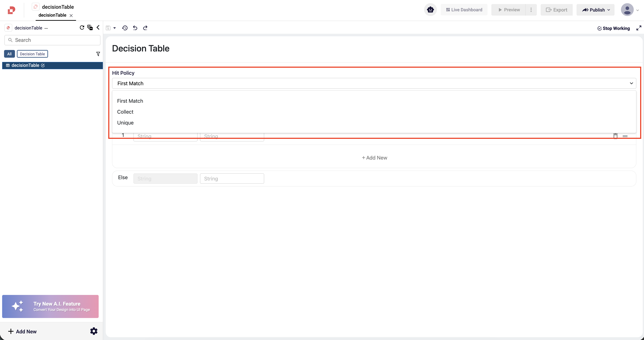Open sidebar settings gear icon
Viewport: 644px width, 340px height.
pos(94,331)
